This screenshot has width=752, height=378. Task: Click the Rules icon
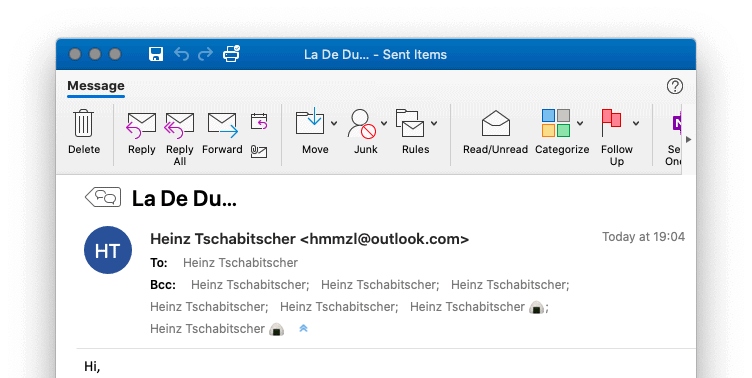[410, 123]
